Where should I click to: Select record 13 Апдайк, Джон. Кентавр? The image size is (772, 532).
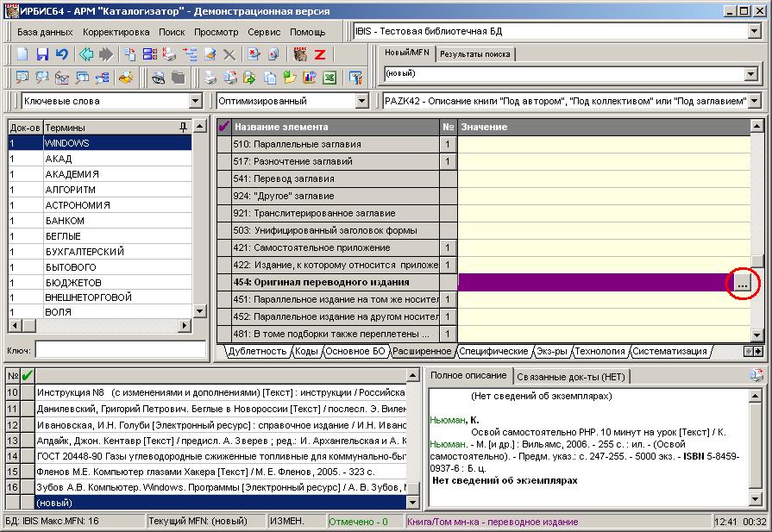pyautogui.click(x=222, y=441)
